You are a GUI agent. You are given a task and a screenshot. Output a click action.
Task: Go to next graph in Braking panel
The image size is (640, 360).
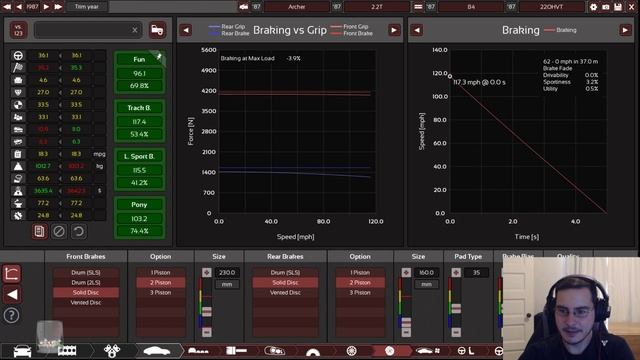pyautogui.click(x=625, y=30)
